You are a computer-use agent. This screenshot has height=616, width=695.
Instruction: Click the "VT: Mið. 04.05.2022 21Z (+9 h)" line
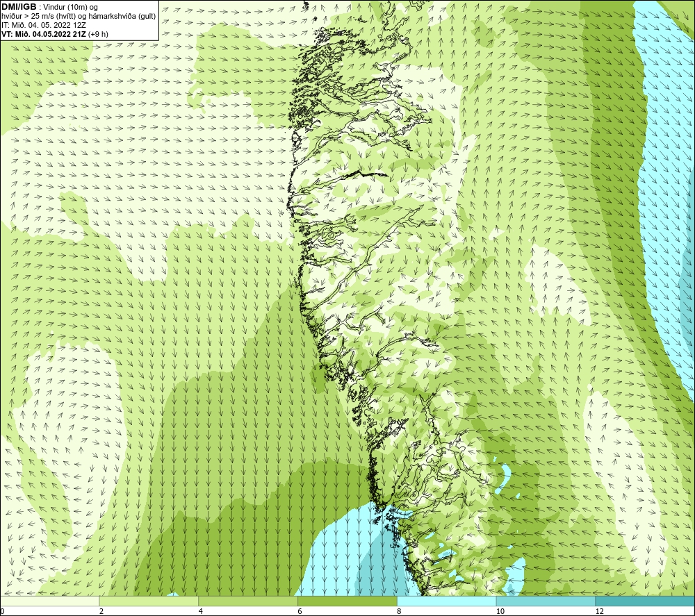pyautogui.click(x=54, y=33)
